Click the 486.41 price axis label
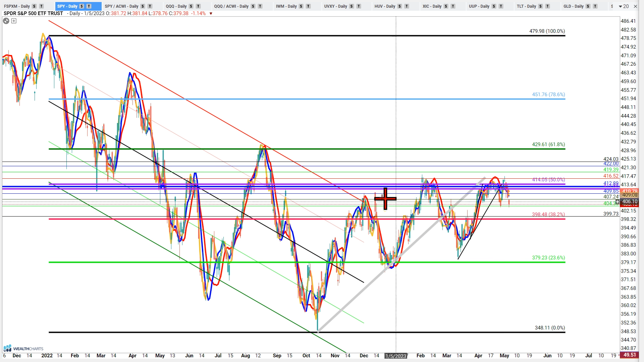This screenshot has width=644, height=362. tap(628, 21)
